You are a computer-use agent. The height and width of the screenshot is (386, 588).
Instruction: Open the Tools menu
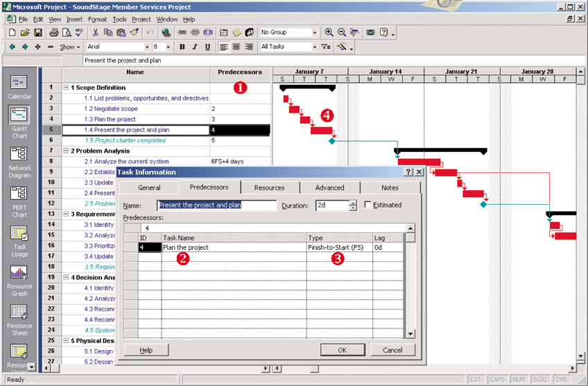point(120,19)
